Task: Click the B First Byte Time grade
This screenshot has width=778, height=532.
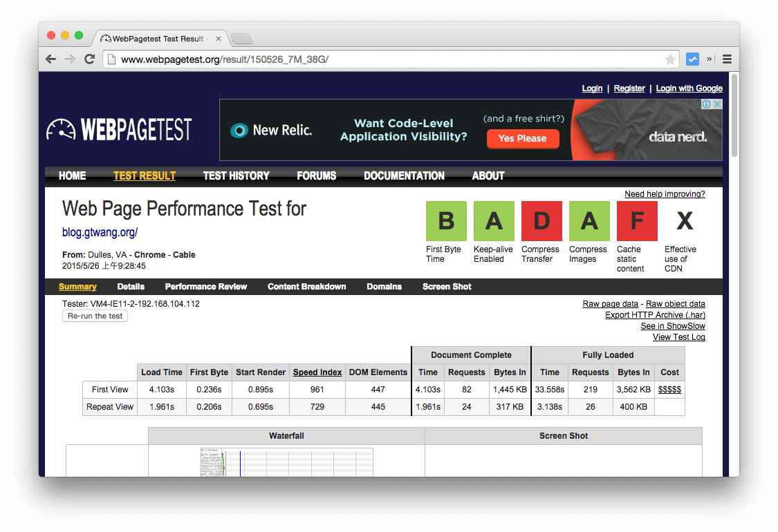Action: [446, 221]
